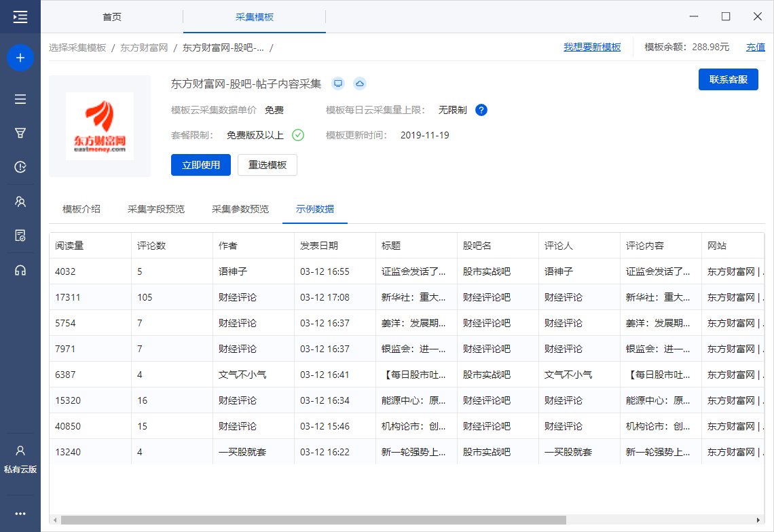The image size is (774, 532).
Task: Click the blue plus new task button
Action: point(20,58)
